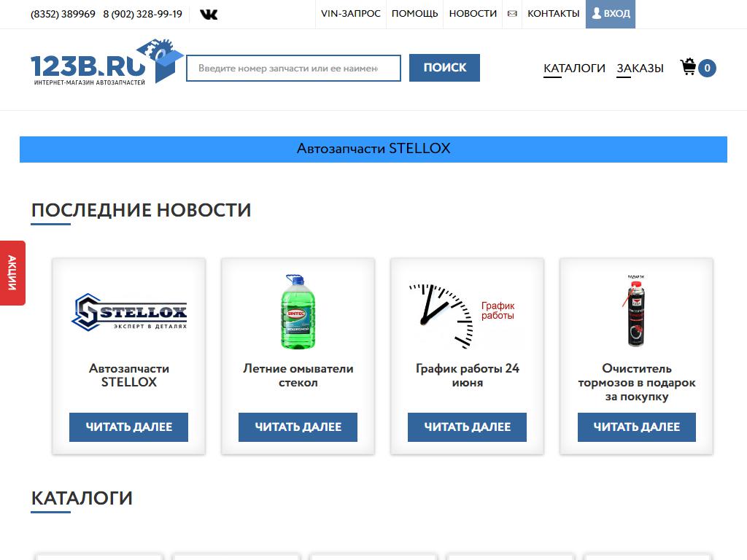The height and width of the screenshot is (560, 747).
Task: Open the НОВОСТИ menu item
Action: click(x=473, y=14)
